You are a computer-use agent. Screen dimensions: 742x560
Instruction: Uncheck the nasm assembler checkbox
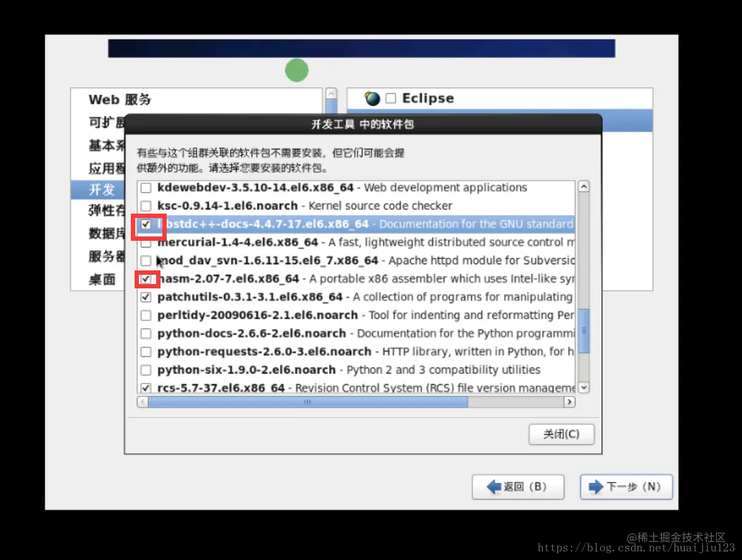coord(146,279)
